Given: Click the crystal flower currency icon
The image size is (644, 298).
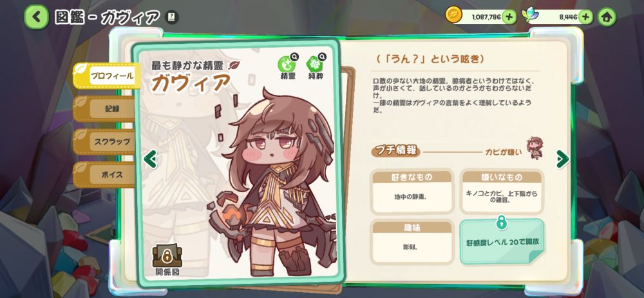Looking at the screenshot, I should pyautogui.click(x=530, y=15).
